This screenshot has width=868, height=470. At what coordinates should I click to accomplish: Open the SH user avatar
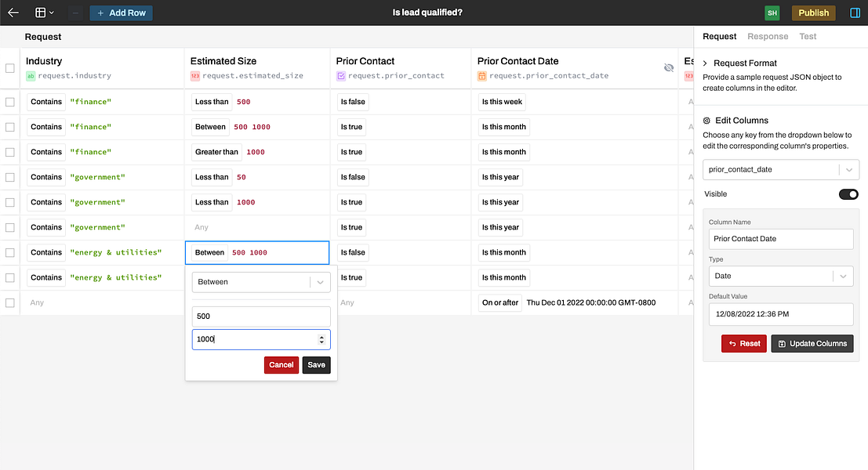tap(772, 13)
